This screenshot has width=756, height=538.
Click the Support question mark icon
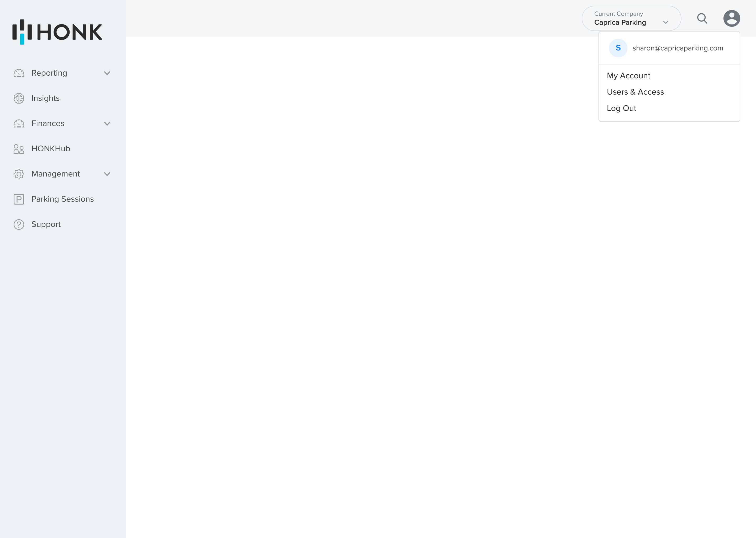click(19, 224)
